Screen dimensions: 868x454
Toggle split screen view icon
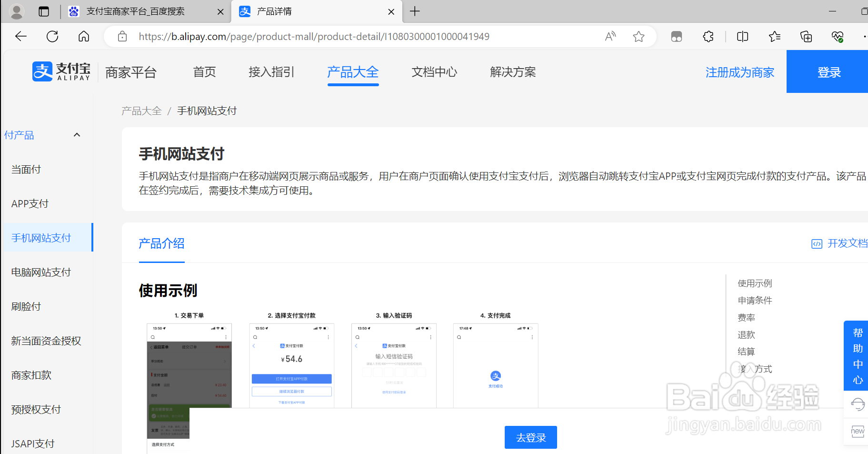click(x=742, y=36)
